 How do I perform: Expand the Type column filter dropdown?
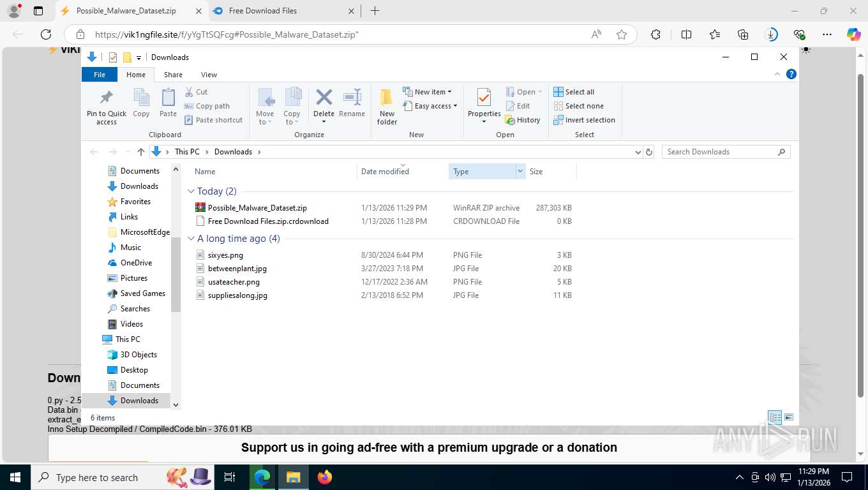point(520,172)
